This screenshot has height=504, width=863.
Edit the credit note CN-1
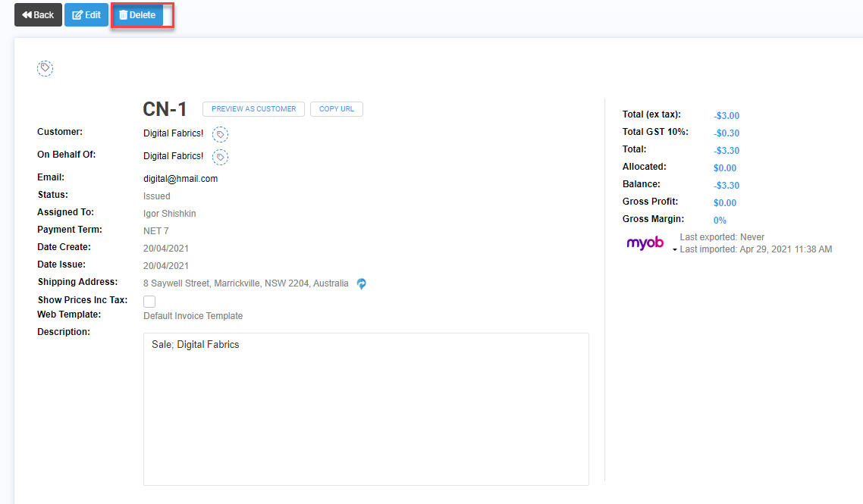(x=86, y=15)
